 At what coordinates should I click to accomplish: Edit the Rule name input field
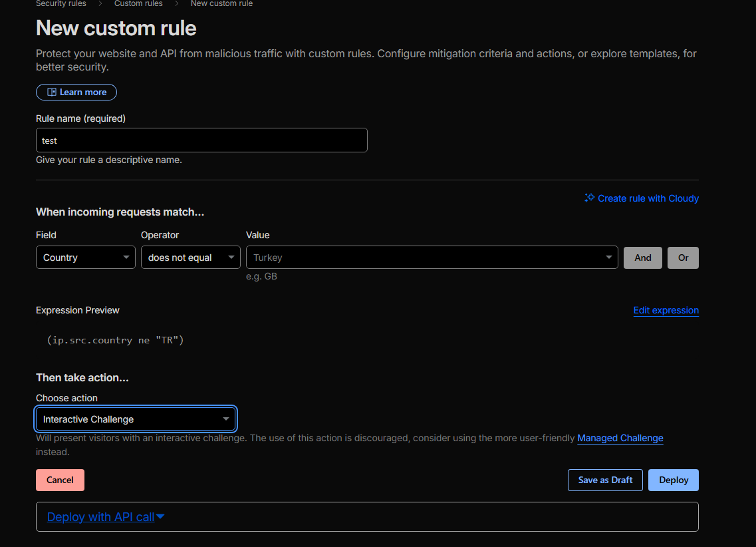(201, 140)
